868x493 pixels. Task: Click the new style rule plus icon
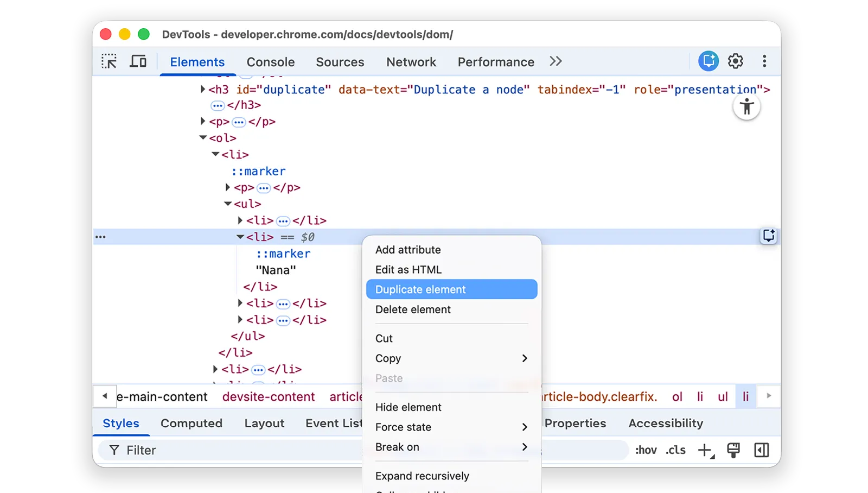pyautogui.click(x=705, y=450)
